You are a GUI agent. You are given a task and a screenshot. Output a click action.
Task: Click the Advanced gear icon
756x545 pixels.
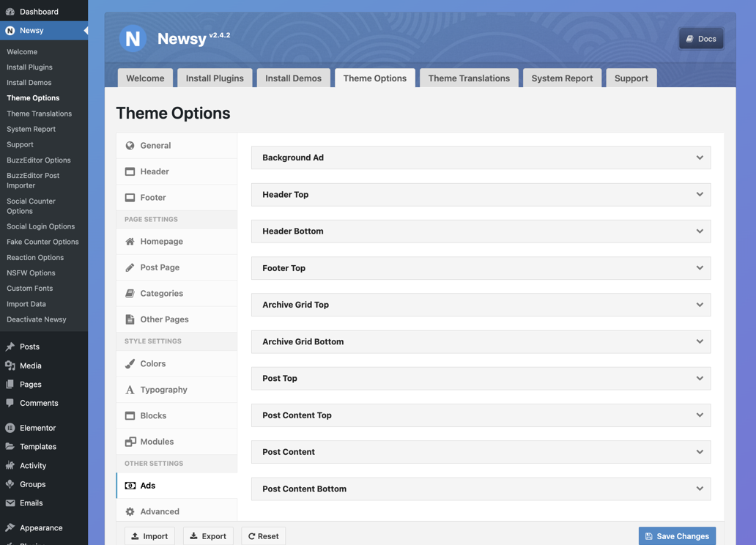(x=130, y=512)
